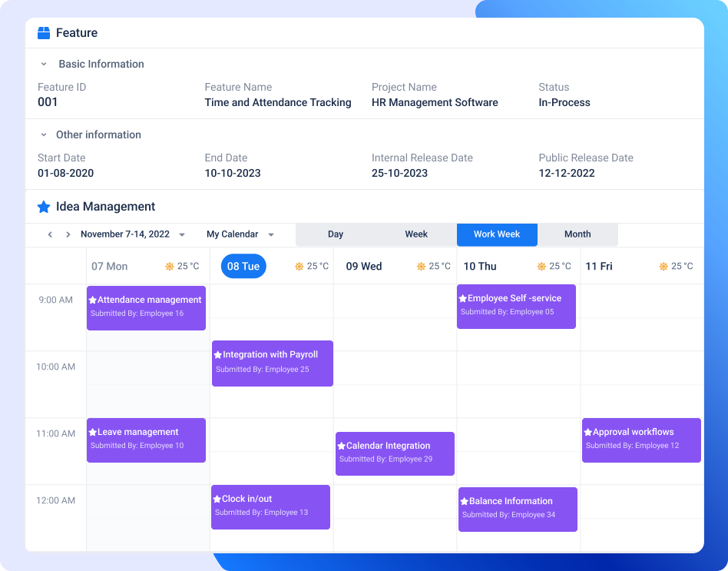Go to next week arrow
The width and height of the screenshot is (728, 571).
[x=68, y=234]
